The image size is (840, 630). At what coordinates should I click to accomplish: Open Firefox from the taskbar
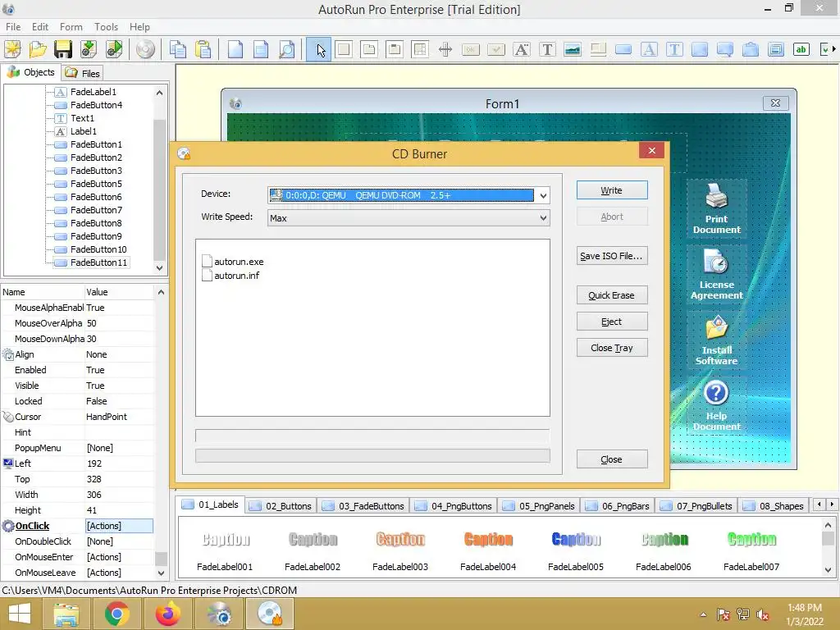(167, 614)
